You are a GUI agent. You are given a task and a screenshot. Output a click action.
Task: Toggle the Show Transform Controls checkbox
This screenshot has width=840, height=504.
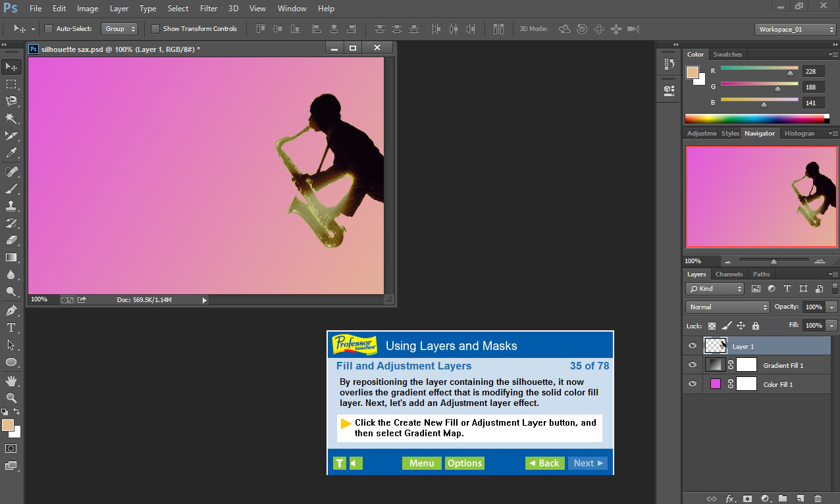[x=155, y=28]
